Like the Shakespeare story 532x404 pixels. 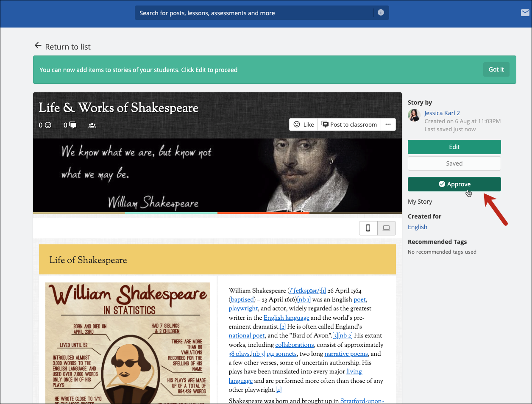click(304, 125)
